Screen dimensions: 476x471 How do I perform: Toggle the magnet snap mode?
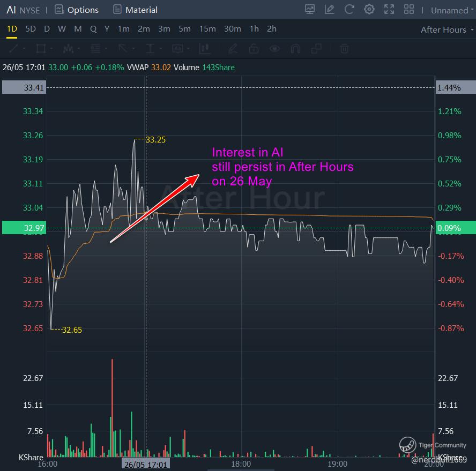tap(295, 48)
